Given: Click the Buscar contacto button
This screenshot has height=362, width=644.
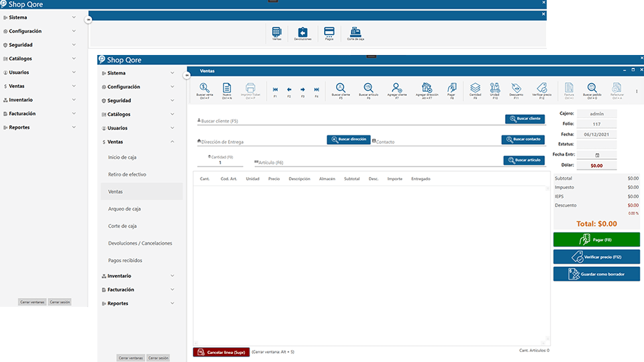Looking at the screenshot, I should 523,139.
